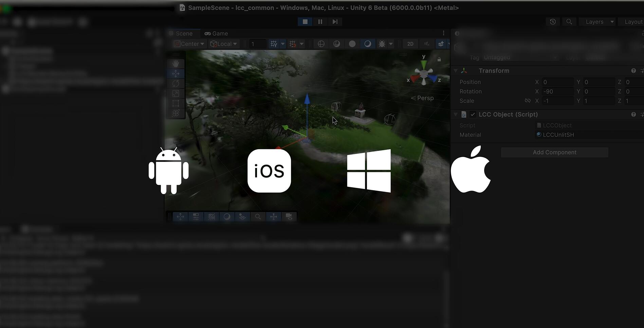This screenshot has width=644, height=328.
Task: Open the Center pivot mode dropdown
Action: click(189, 44)
